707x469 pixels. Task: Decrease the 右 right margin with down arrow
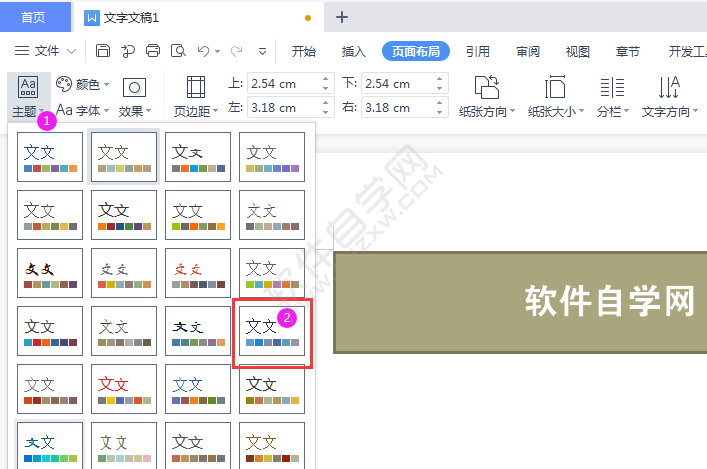(440, 112)
